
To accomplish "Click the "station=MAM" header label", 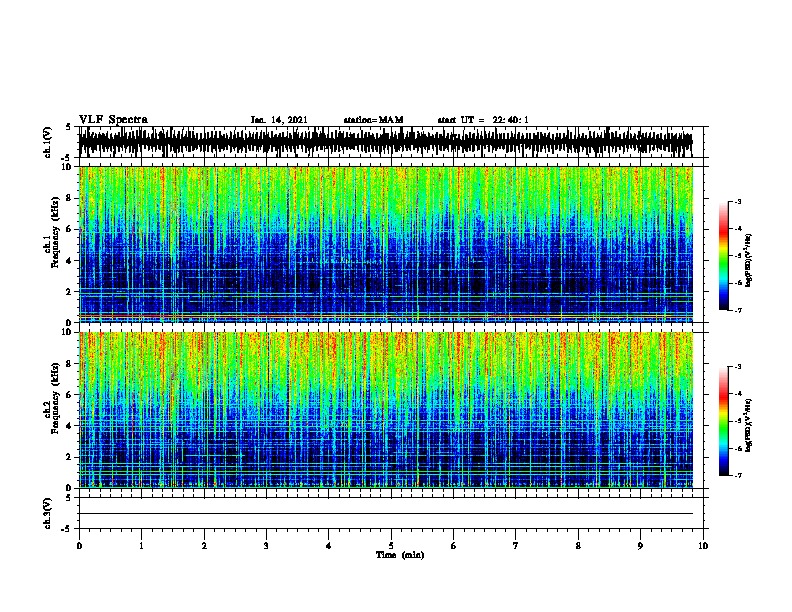I will pyautogui.click(x=373, y=120).
